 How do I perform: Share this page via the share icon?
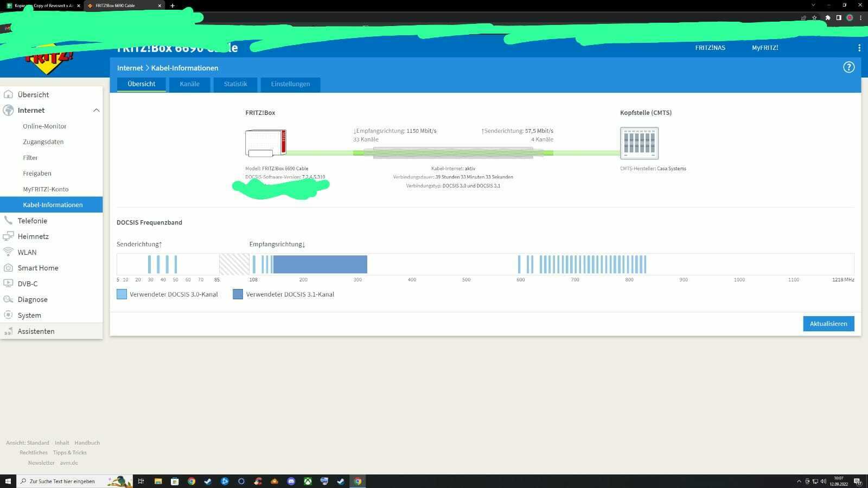pyautogui.click(x=803, y=18)
